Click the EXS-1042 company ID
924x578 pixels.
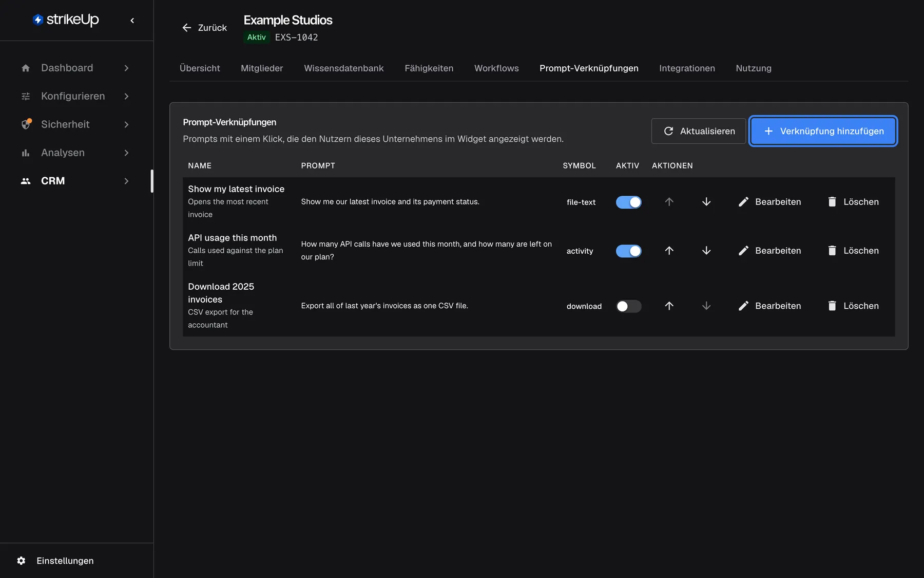point(297,38)
